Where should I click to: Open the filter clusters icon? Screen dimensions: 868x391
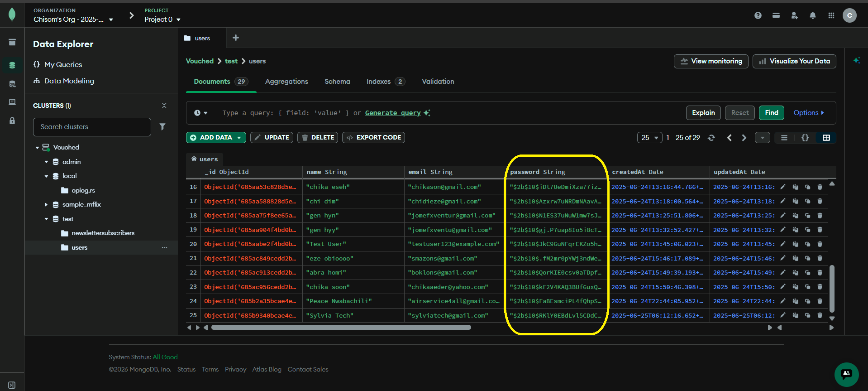coord(162,127)
